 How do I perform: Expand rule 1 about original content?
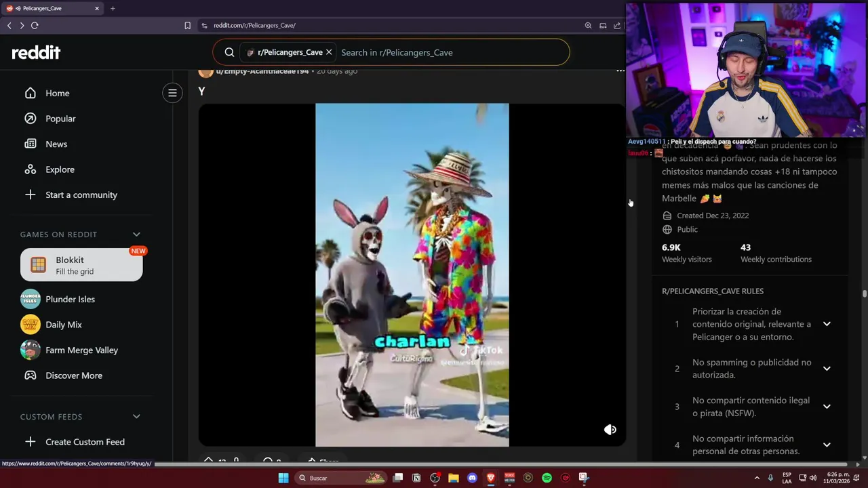click(827, 324)
